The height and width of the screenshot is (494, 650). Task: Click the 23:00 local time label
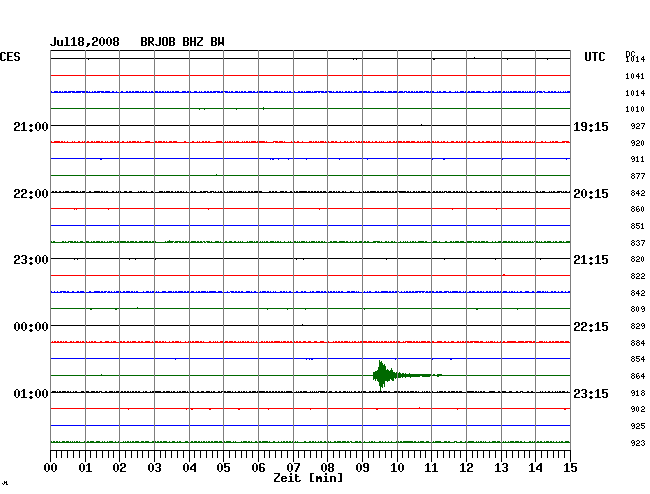click(x=31, y=260)
